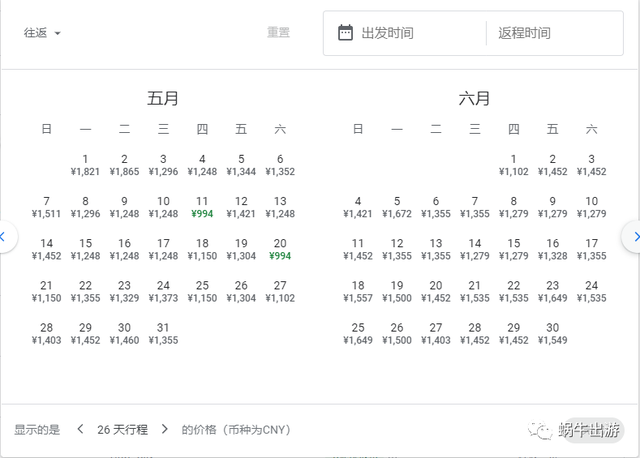Decrease trip length with left chevron
This screenshot has width=640, height=458.
click(x=80, y=429)
